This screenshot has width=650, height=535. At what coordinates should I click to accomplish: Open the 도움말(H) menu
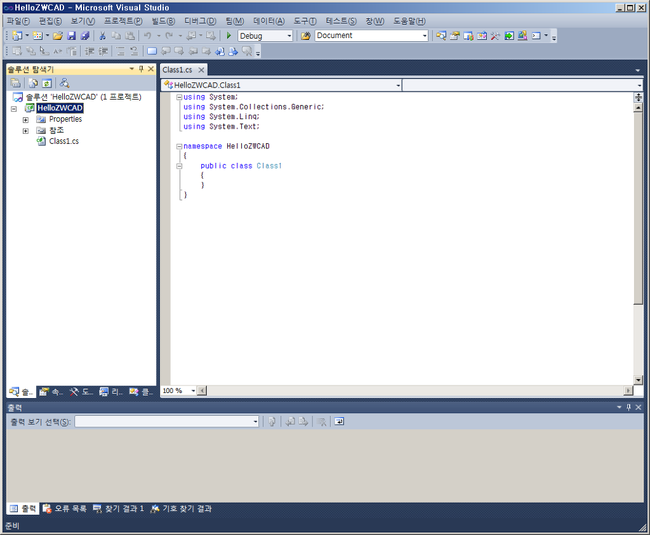pyautogui.click(x=409, y=21)
